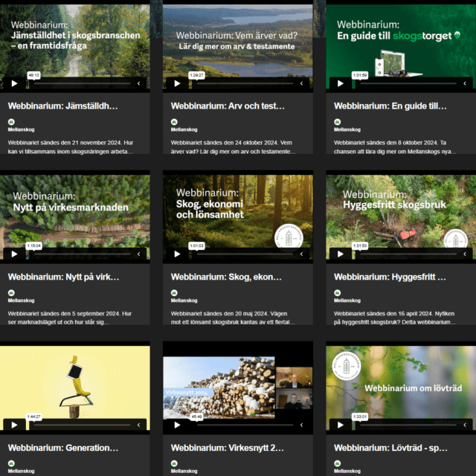Expand controls chevron on Webbinarium om lövträd video
476x476 pixels.
(465, 425)
